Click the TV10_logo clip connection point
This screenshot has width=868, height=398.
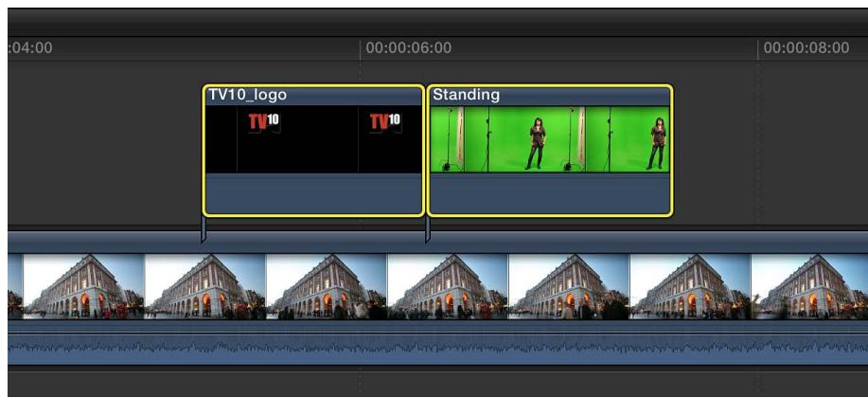204,229
